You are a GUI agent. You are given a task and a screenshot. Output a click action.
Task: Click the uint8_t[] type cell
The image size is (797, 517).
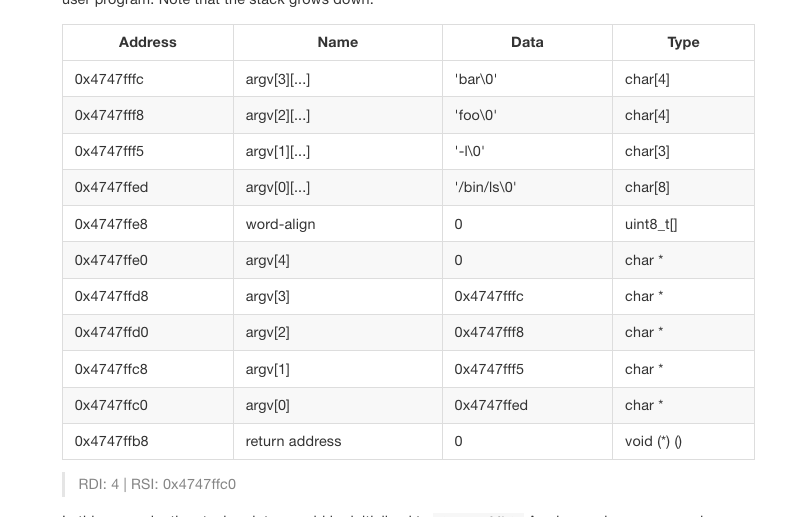click(x=651, y=224)
